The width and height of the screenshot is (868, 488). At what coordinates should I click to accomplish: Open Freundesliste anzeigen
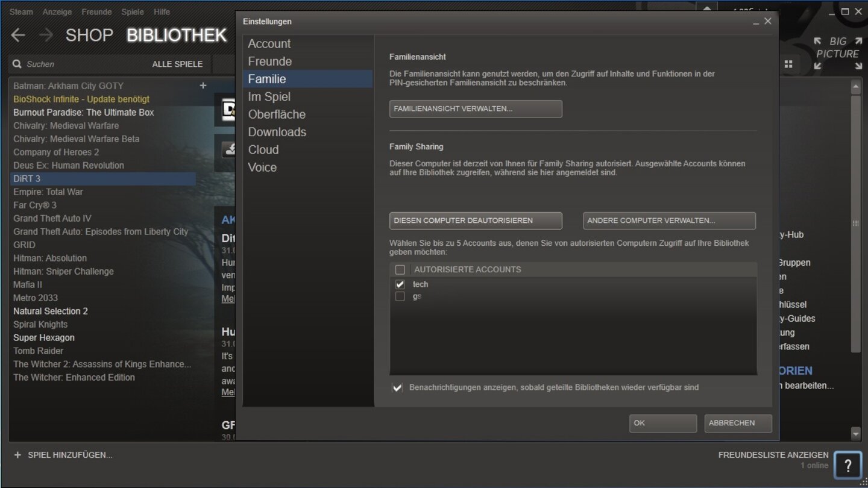coord(773,455)
